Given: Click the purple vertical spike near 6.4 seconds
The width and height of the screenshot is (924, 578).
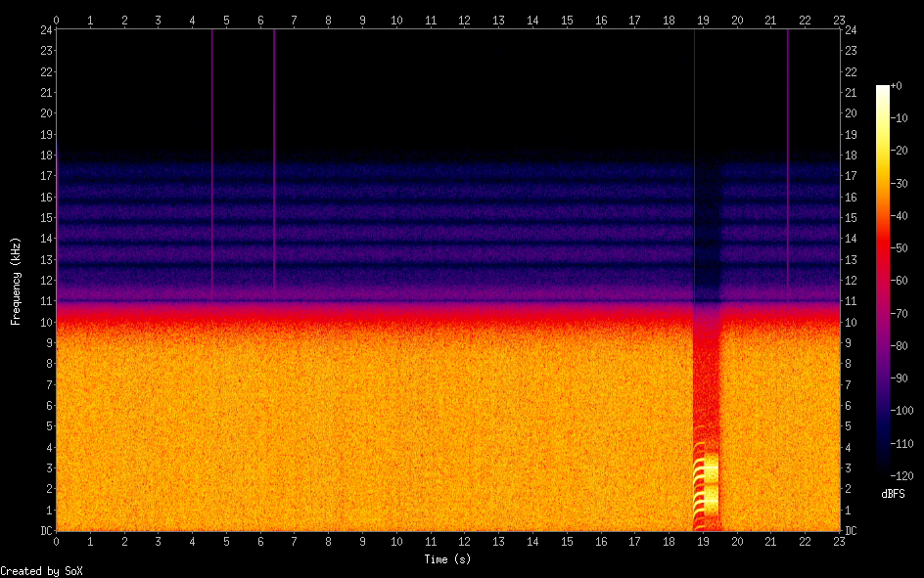Looking at the screenshot, I should [274, 156].
